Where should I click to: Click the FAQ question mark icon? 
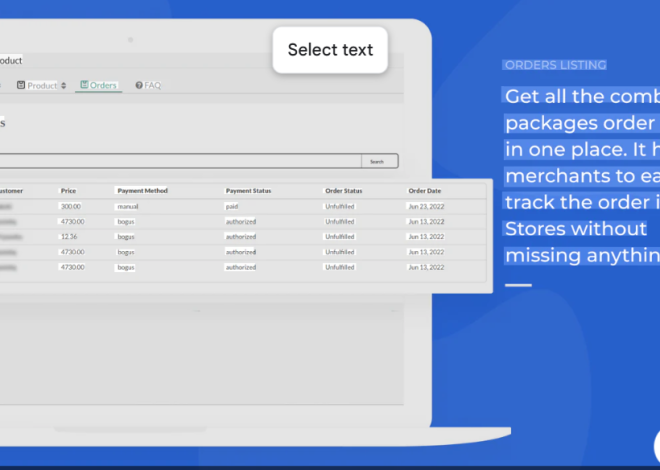pyautogui.click(x=139, y=85)
